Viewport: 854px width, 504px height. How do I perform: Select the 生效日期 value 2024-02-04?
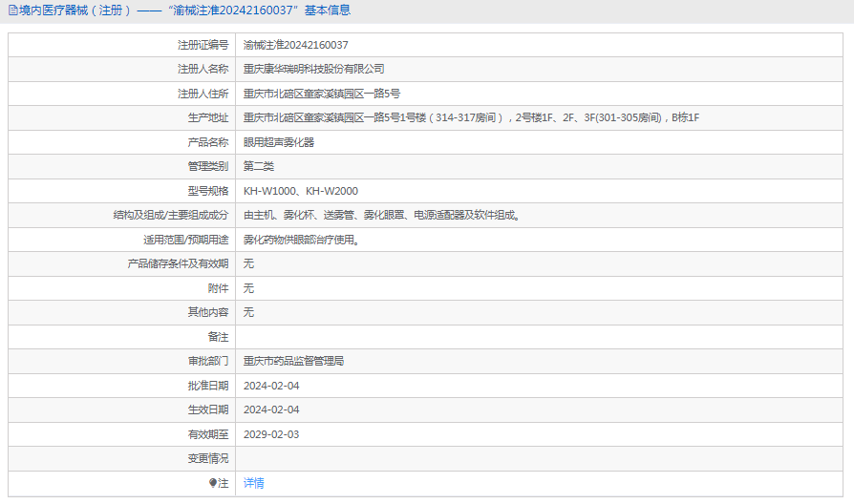271,409
